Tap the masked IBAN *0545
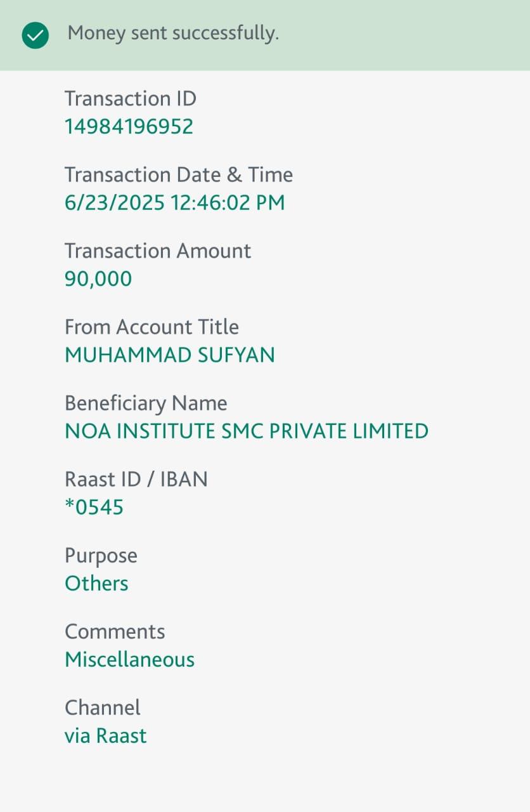The image size is (530, 812). [94, 507]
